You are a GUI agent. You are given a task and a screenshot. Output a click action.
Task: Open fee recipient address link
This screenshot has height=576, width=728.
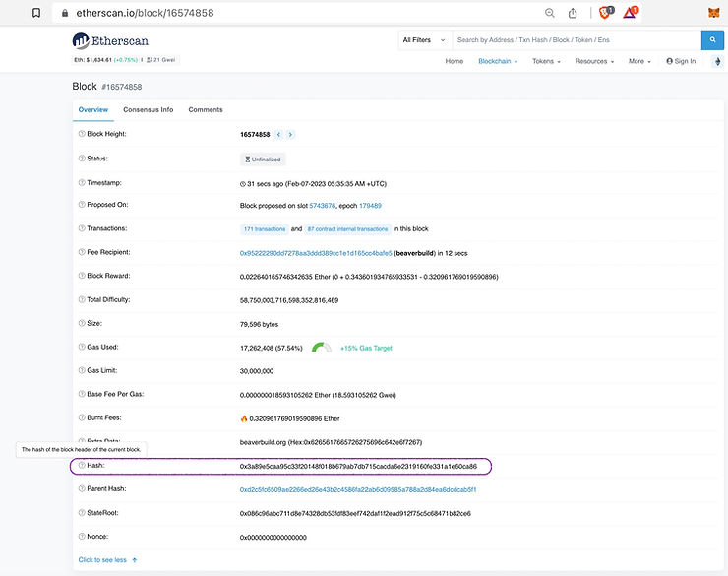tap(316, 253)
